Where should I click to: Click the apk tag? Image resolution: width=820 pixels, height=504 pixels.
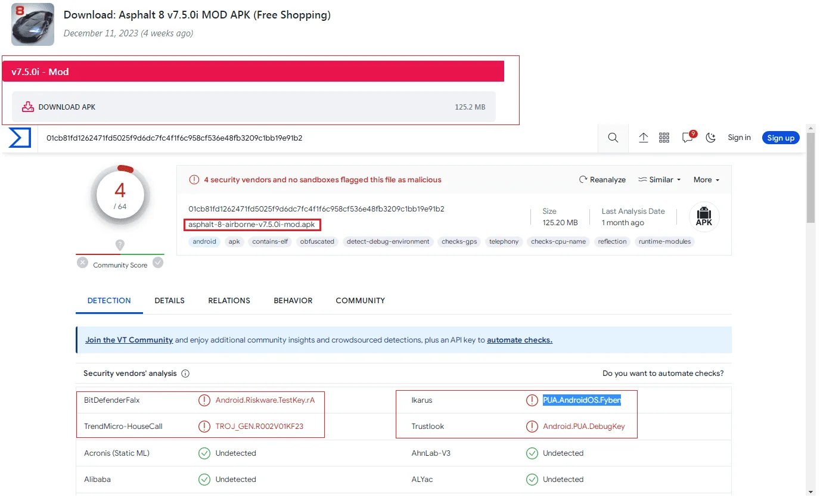tap(234, 242)
